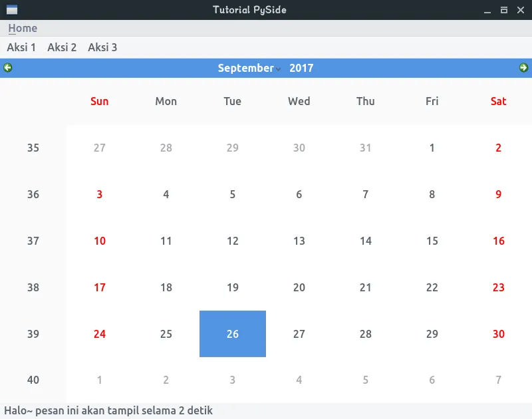Image resolution: width=532 pixels, height=419 pixels.
Task: Choose greyed August 27 in week 35
Action: pyautogui.click(x=99, y=148)
